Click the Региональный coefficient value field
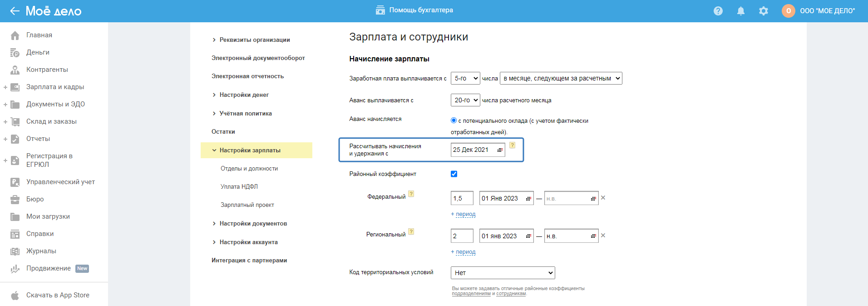868x306 pixels. pos(462,236)
